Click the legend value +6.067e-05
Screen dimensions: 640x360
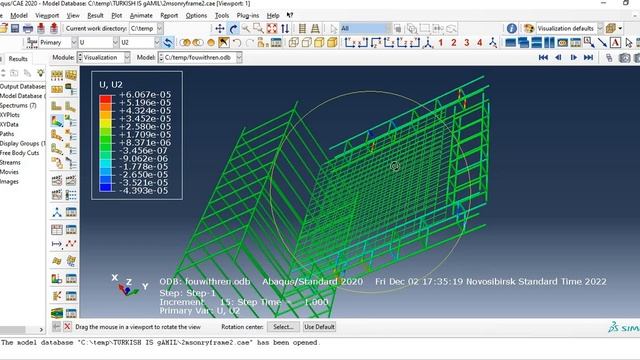click(x=145, y=95)
